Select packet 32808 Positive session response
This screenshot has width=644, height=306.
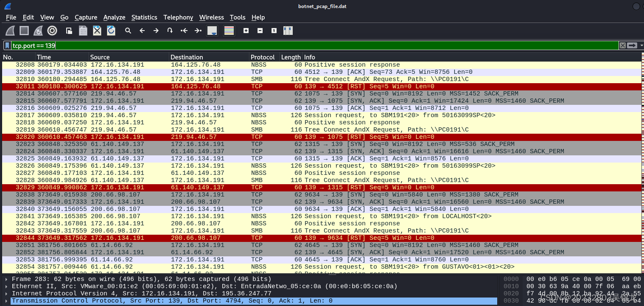coord(322,65)
